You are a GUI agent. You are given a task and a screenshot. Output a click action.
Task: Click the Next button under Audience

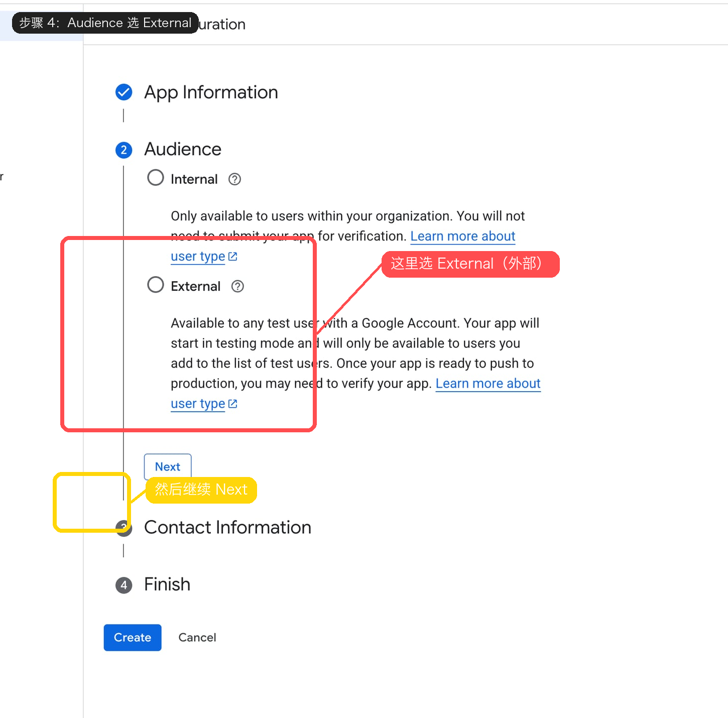168,466
